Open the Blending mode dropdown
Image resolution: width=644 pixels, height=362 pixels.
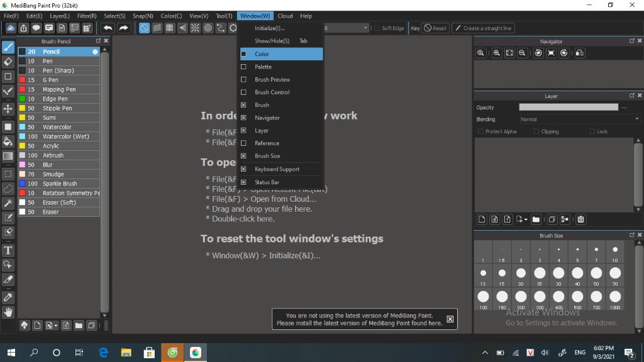(579, 119)
